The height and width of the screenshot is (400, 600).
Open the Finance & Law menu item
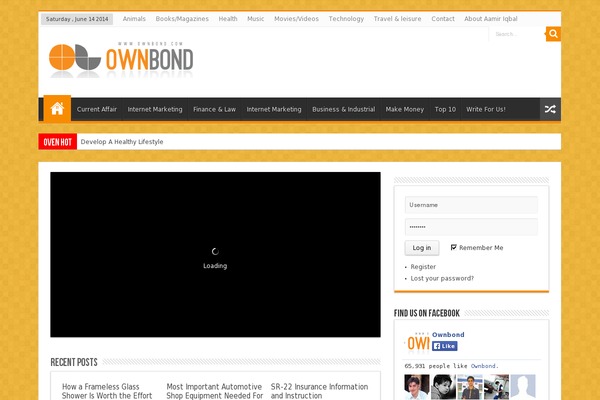[214, 109]
